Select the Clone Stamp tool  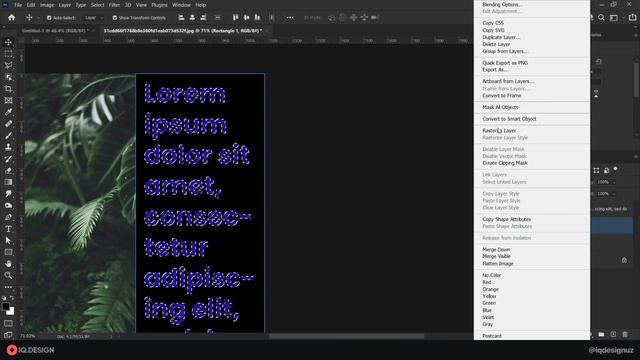click(x=8, y=147)
